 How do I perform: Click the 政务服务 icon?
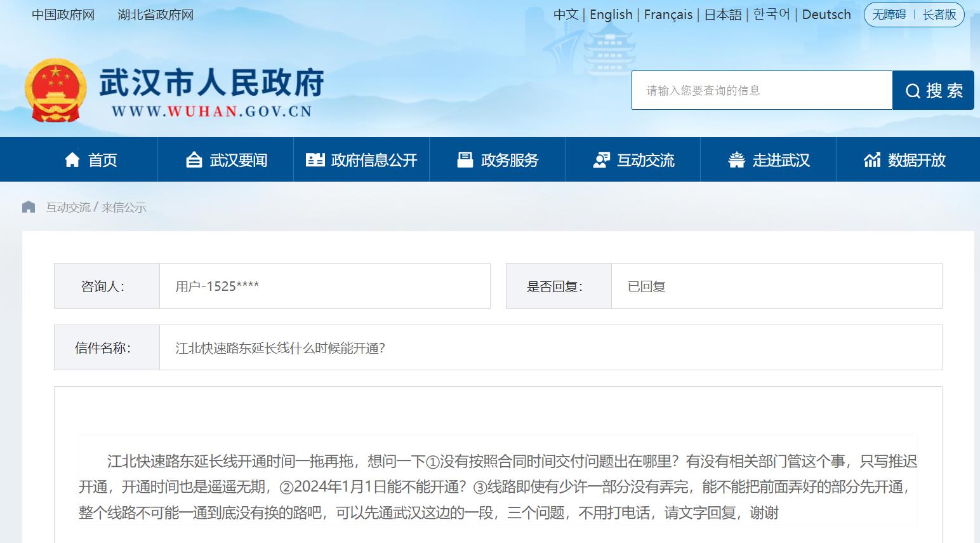point(465,160)
